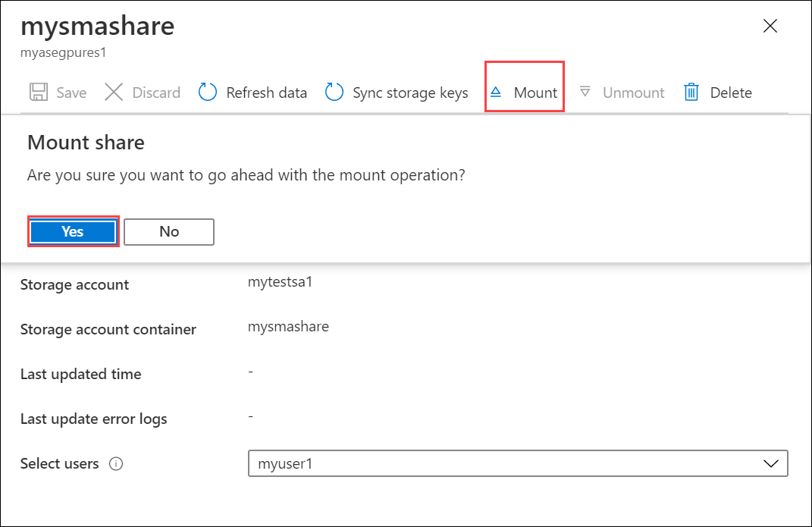This screenshot has width=812, height=527.
Task: Close the mysmashare panel
Action: pyautogui.click(x=770, y=27)
